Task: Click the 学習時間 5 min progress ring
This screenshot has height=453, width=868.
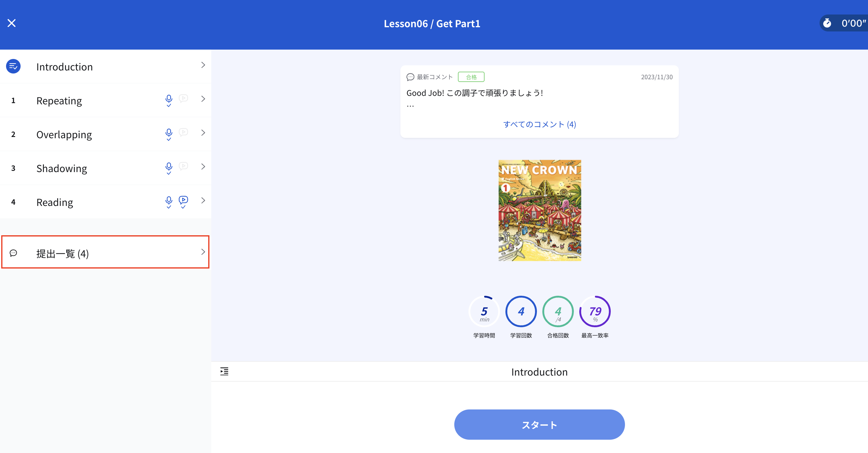Action: (484, 311)
